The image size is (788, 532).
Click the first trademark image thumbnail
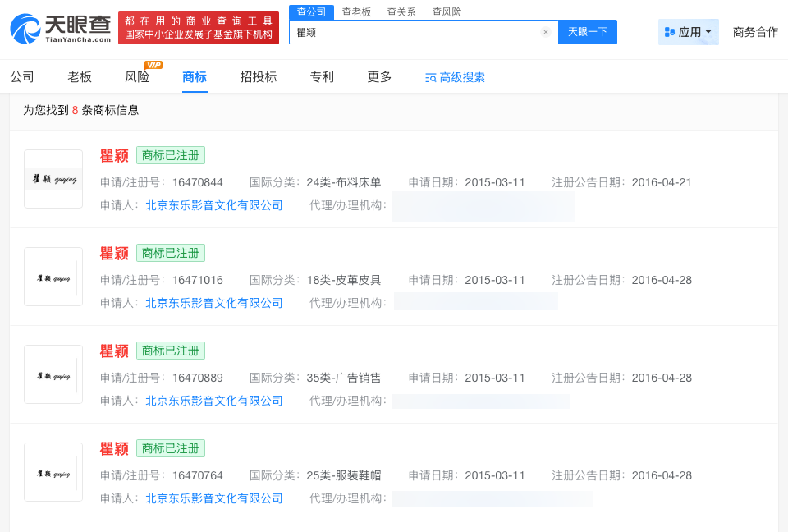(53, 178)
